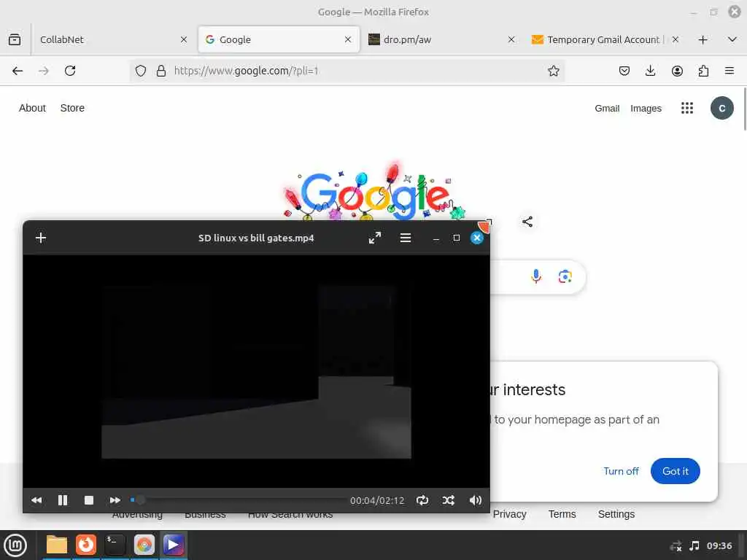Close the dro.pm/aw tab
Image resolution: width=747 pixels, height=560 pixels.
click(x=511, y=39)
